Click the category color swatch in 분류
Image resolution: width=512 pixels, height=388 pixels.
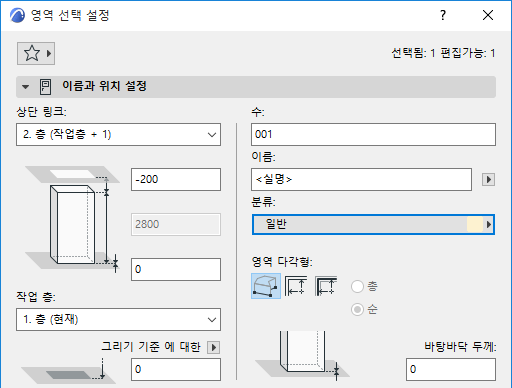(475, 224)
